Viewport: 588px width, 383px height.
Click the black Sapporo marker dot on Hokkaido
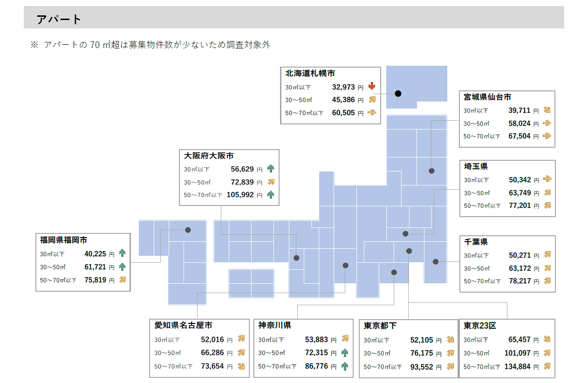[398, 93]
